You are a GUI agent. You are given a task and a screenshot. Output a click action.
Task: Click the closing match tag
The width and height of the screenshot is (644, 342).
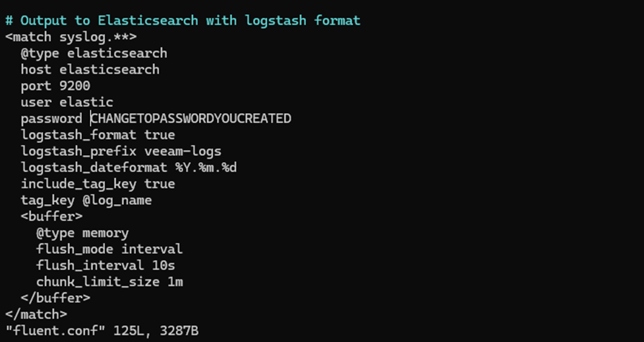click(x=36, y=314)
